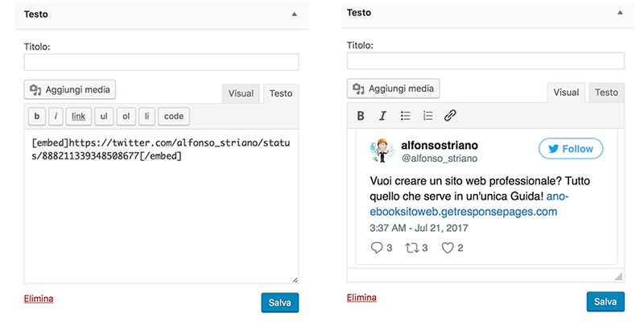Click the Titolo field in left widget
This screenshot has width=644, height=322.
point(162,62)
